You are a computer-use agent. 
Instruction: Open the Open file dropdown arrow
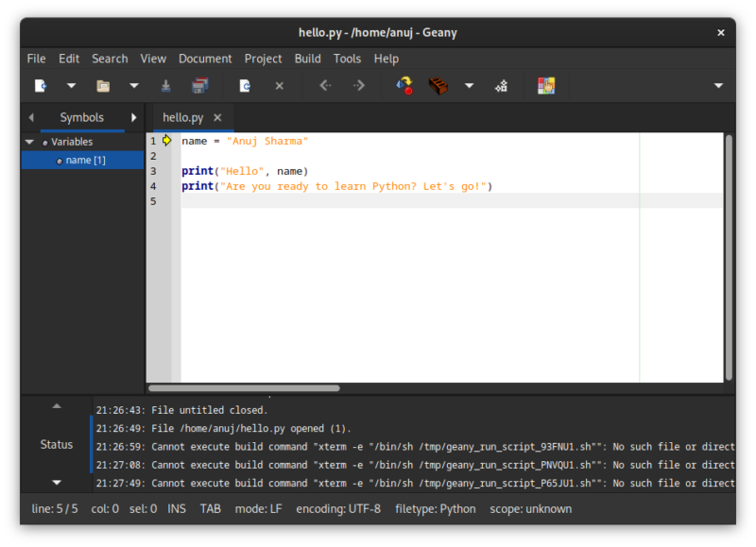tap(133, 85)
